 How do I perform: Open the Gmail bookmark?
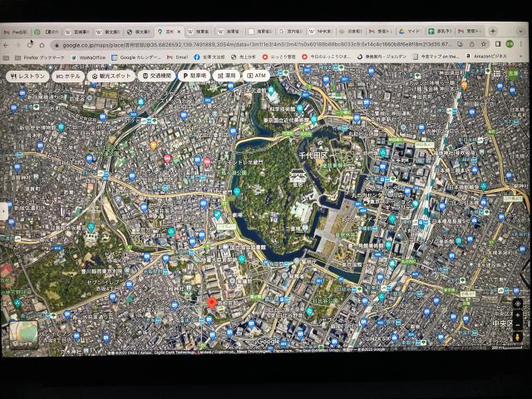[177, 57]
